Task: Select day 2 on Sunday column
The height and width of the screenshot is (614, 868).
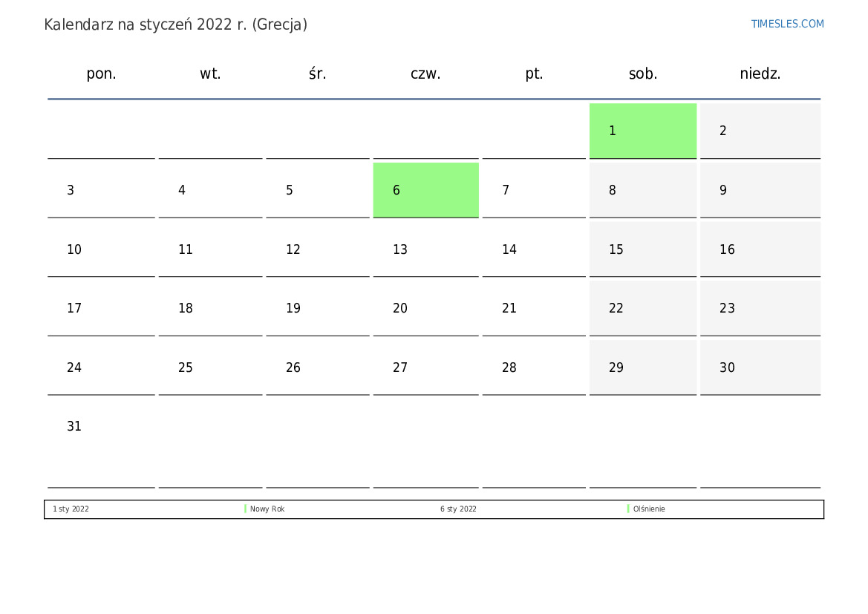Action: [723, 131]
